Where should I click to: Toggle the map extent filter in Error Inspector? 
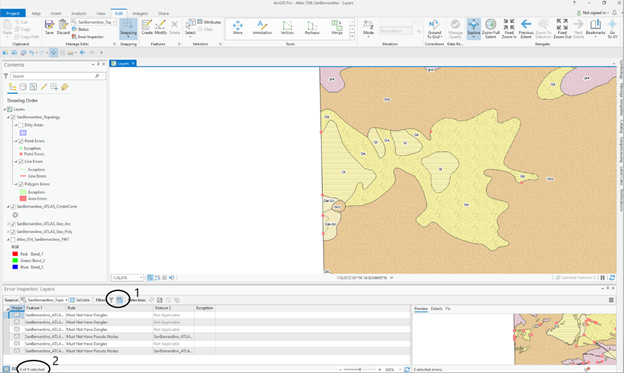[x=119, y=300]
